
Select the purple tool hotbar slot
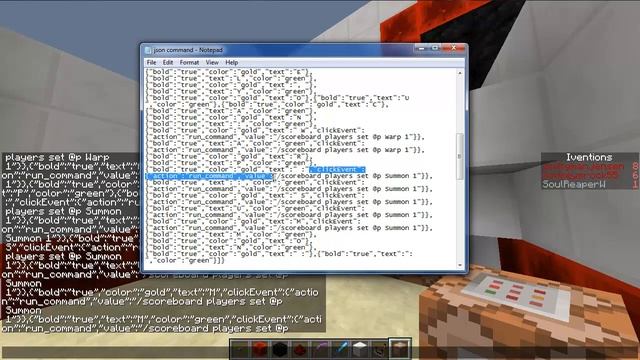pyautogui.click(x=320, y=349)
